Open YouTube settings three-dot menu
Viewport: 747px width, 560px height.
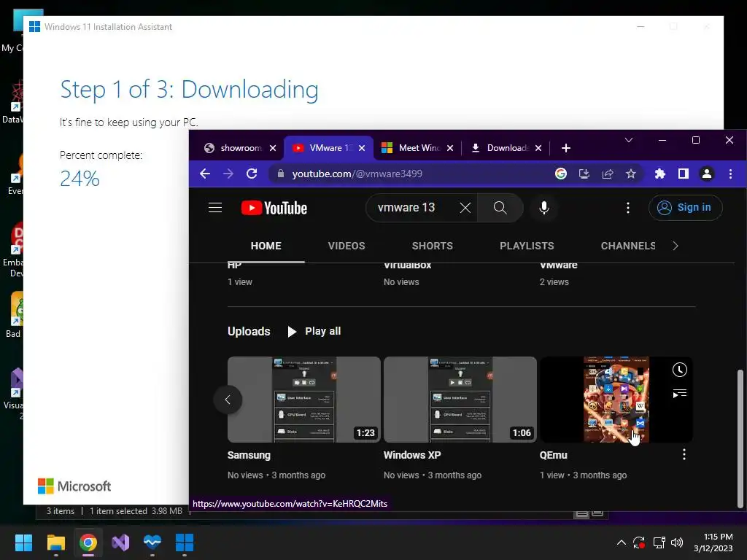(628, 208)
